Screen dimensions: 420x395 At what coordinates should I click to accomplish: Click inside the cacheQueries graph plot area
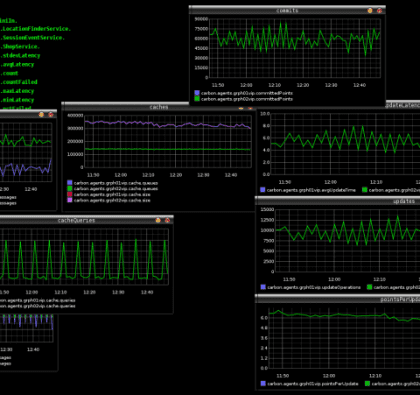point(84,257)
